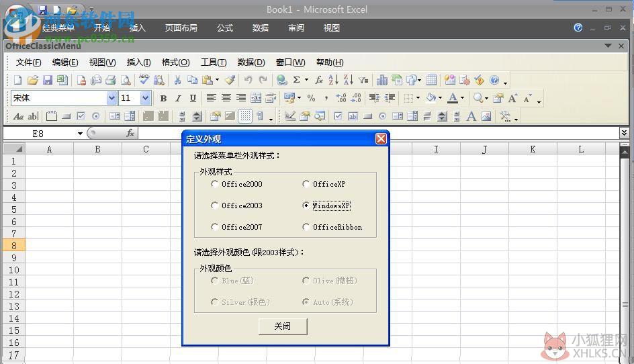Apply underline formatting
This screenshot has height=364, width=634.
(x=193, y=98)
